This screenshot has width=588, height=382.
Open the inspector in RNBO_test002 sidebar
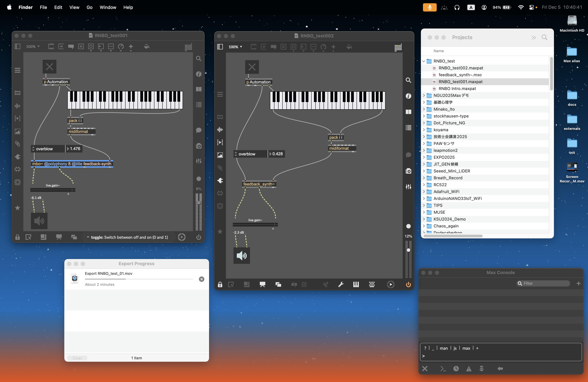(x=408, y=96)
